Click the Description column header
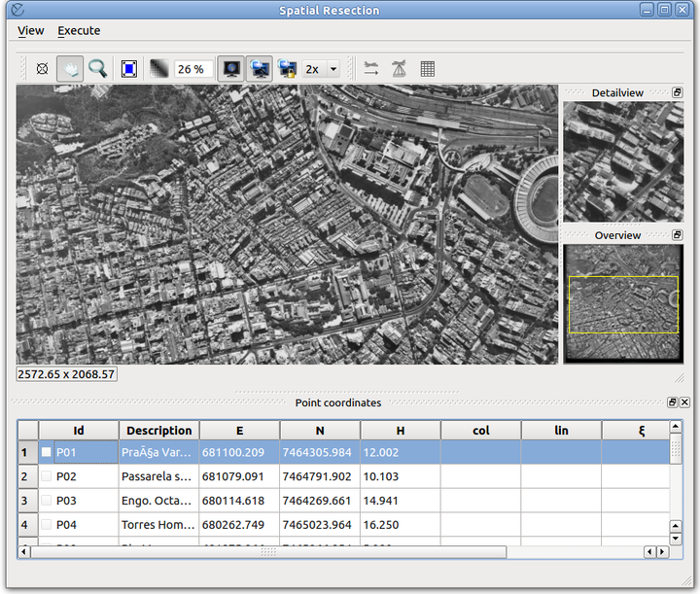Image resolution: width=700 pixels, height=594 pixels. pyautogui.click(x=158, y=430)
